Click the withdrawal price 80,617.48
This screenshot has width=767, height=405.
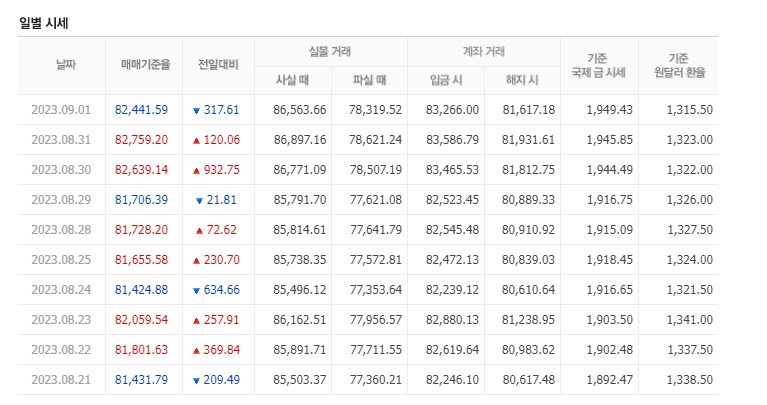coord(529,380)
